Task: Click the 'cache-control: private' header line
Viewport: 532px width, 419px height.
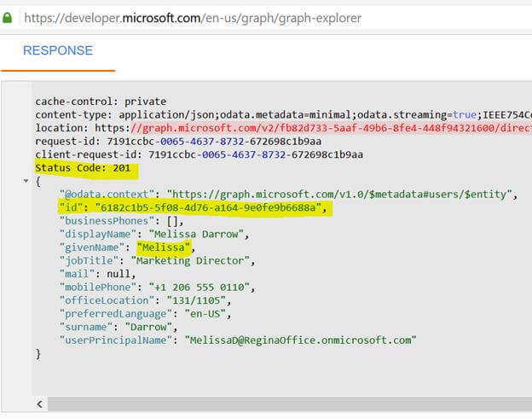Action: [x=101, y=102]
